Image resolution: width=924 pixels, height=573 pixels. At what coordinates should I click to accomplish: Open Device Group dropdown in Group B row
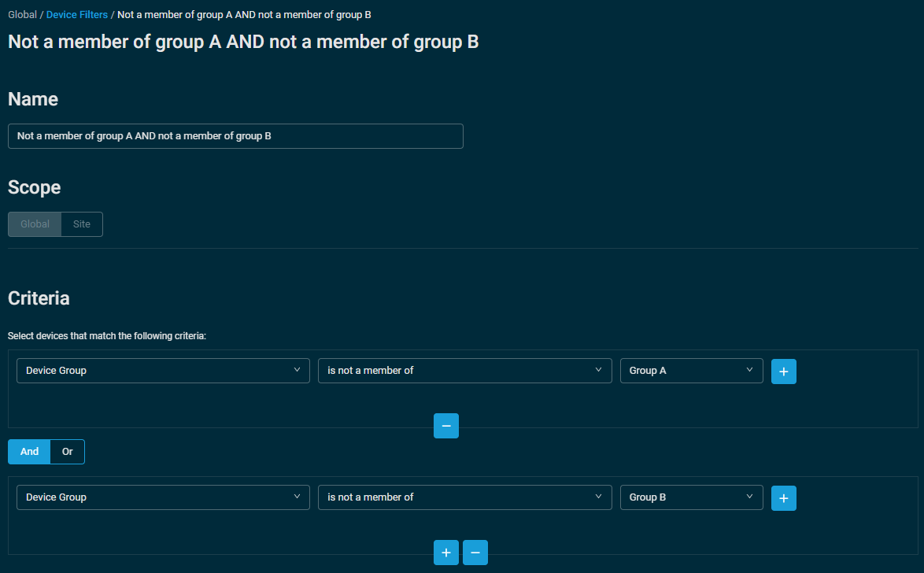point(163,497)
